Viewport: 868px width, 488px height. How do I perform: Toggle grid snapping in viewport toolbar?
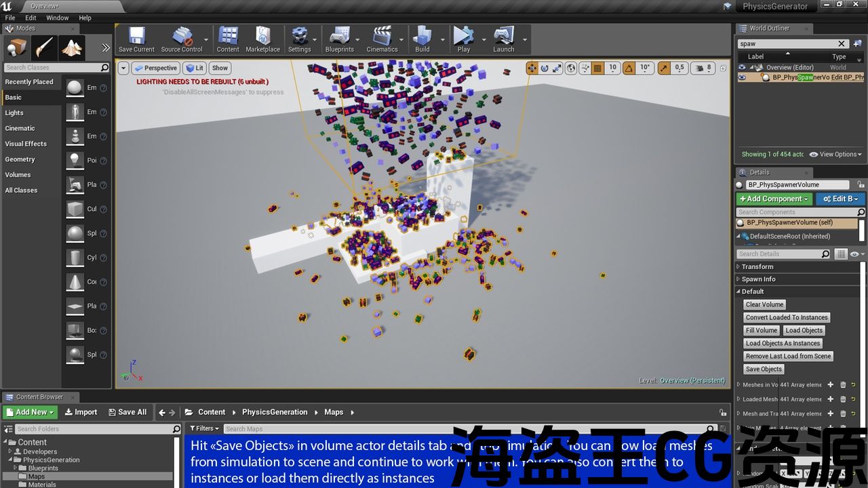597,68
